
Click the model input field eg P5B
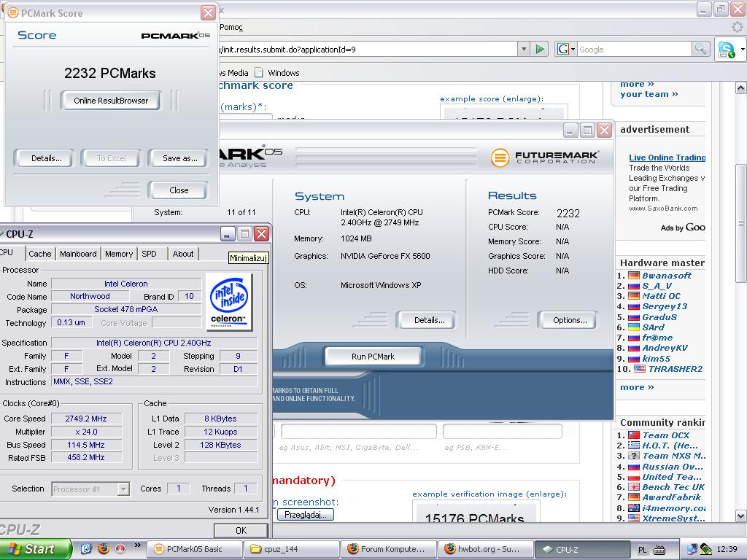(x=502, y=432)
